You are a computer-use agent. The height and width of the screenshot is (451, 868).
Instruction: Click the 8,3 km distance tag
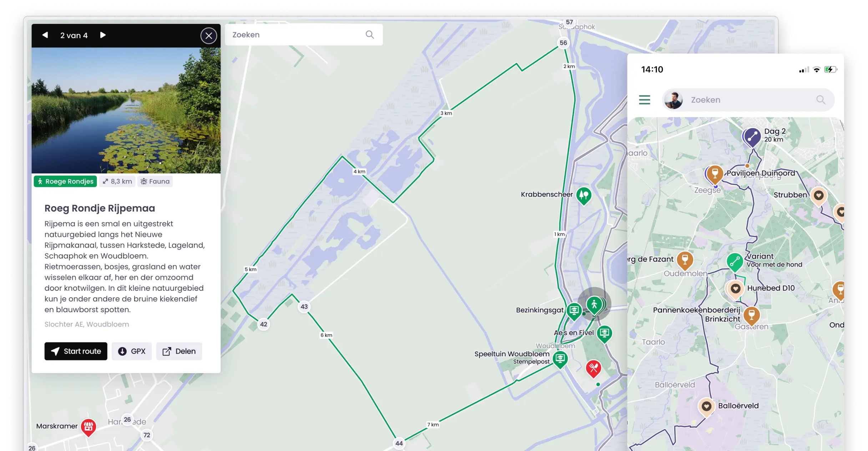pos(117,181)
